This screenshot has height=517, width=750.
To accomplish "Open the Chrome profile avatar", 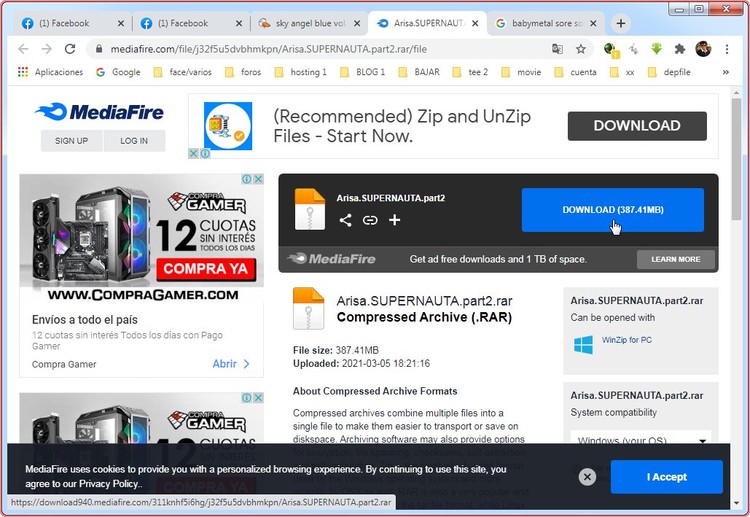I will click(703, 49).
